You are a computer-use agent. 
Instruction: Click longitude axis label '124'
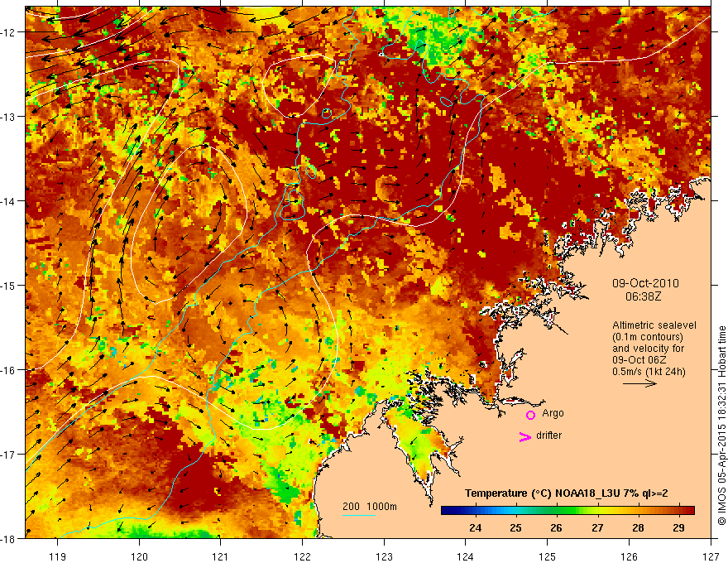click(466, 556)
